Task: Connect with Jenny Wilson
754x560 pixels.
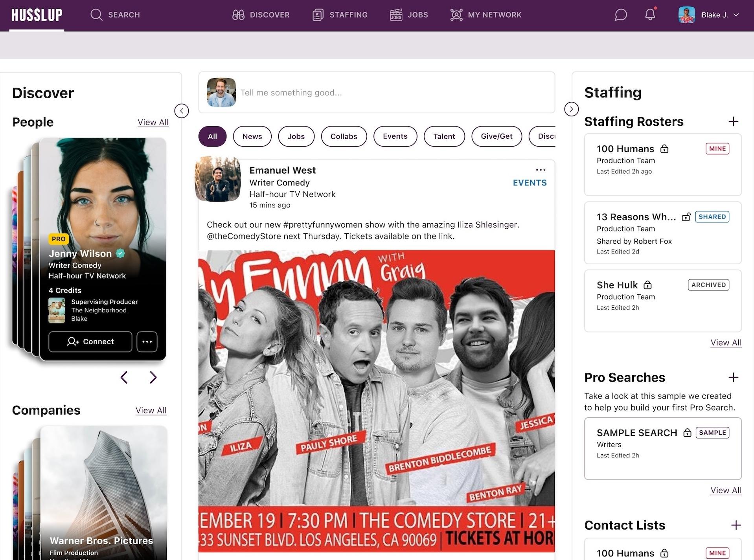Action: click(90, 342)
